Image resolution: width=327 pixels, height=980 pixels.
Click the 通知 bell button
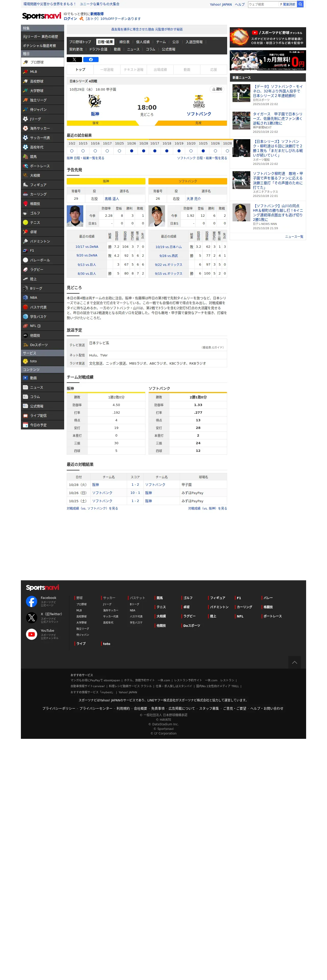(x=217, y=89)
